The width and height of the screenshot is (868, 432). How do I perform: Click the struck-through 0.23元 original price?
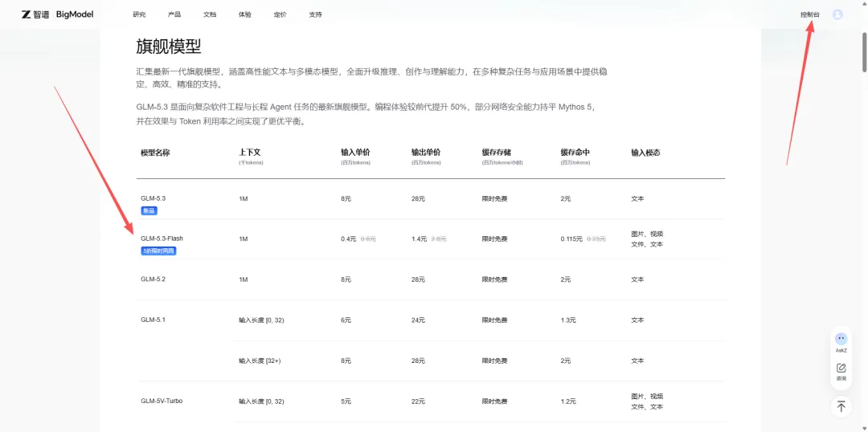(596, 239)
